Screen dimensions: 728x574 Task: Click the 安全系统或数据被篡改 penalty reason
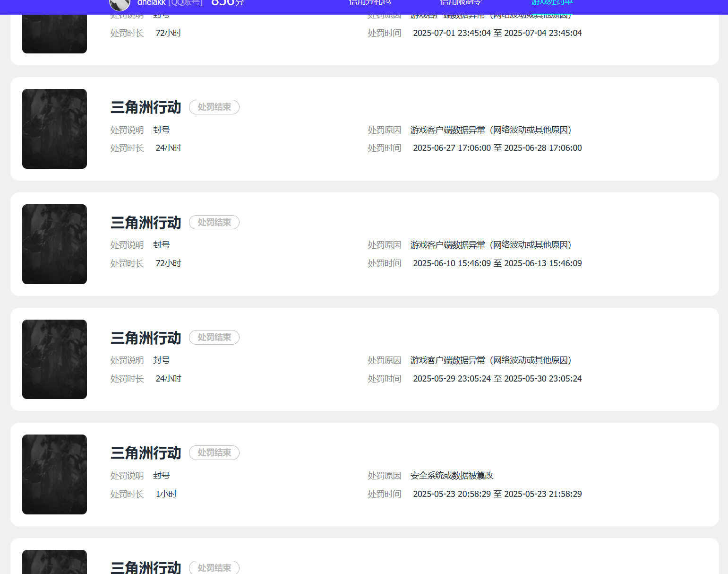[452, 476]
